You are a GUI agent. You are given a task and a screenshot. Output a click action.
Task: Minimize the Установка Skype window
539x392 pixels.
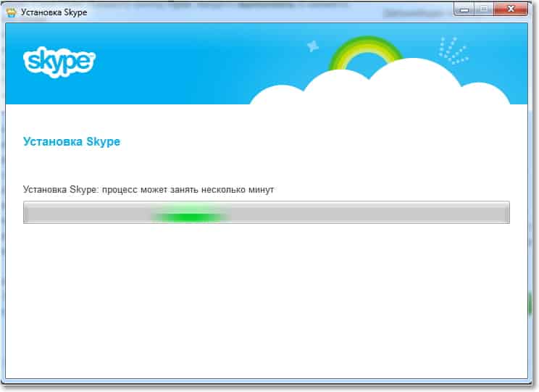pyautogui.click(x=464, y=9)
